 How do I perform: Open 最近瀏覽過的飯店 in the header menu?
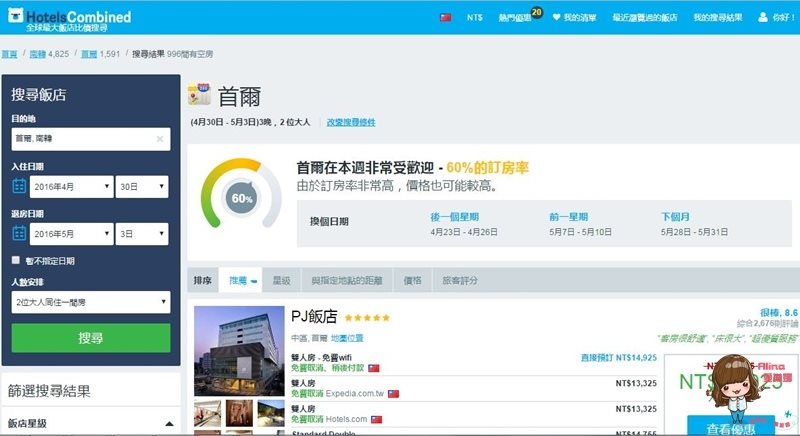click(x=645, y=17)
